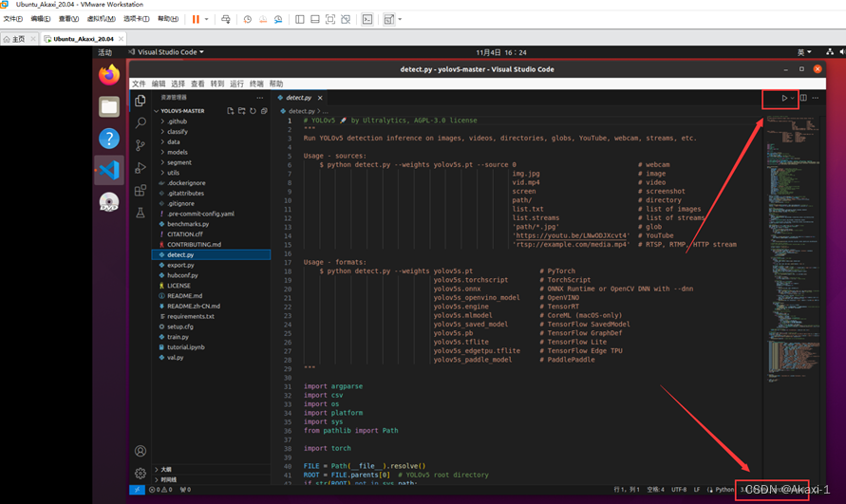Expand the classify folder
The image size is (846, 504).
point(178,132)
